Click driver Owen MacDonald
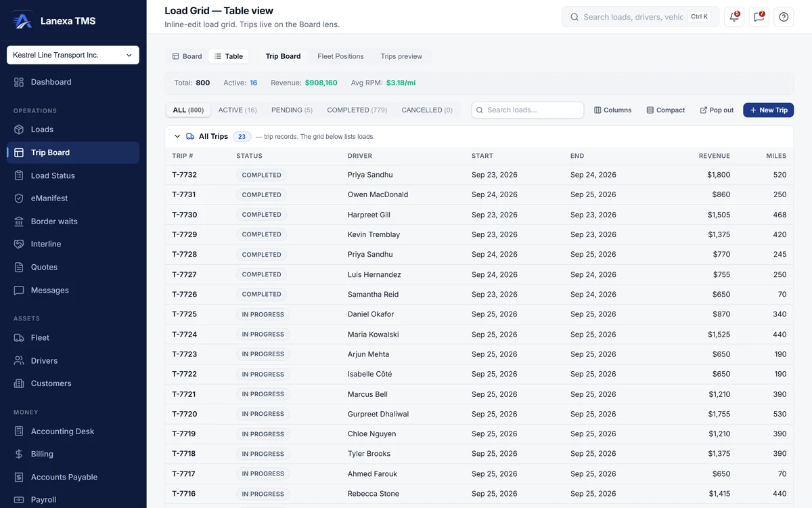This screenshot has width=812, height=508. tap(378, 194)
